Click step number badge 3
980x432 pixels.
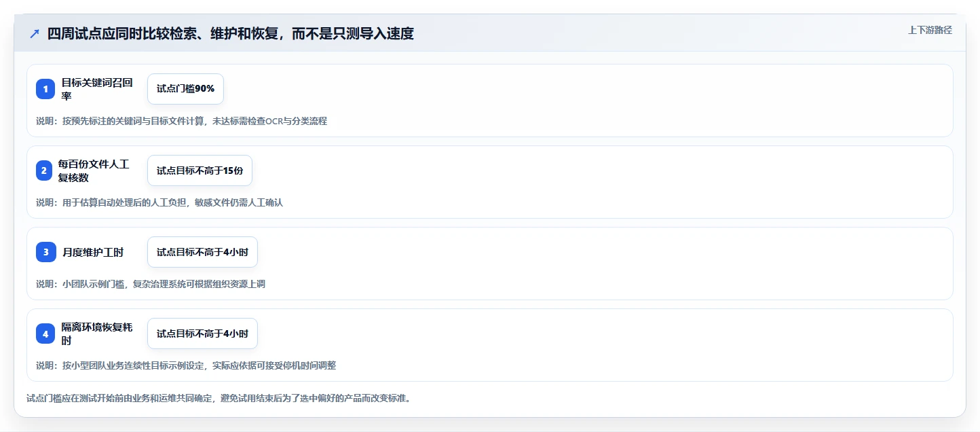pyautogui.click(x=45, y=252)
